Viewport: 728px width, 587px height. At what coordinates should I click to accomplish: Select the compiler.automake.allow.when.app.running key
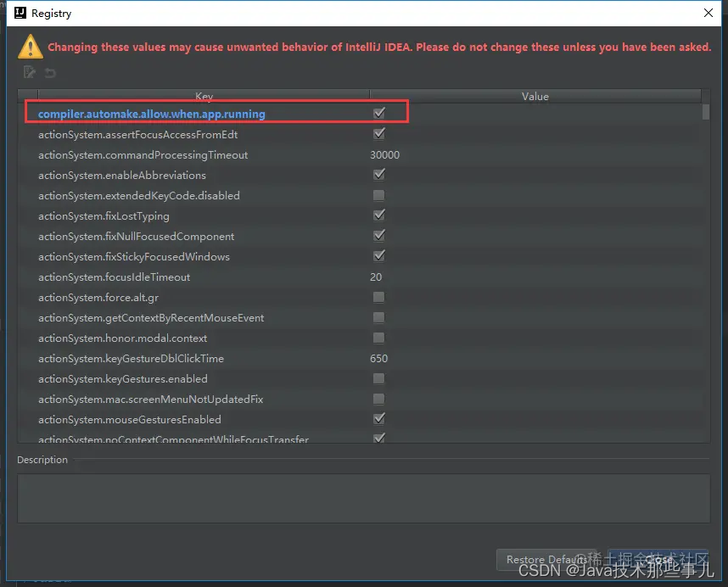pos(151,115)
